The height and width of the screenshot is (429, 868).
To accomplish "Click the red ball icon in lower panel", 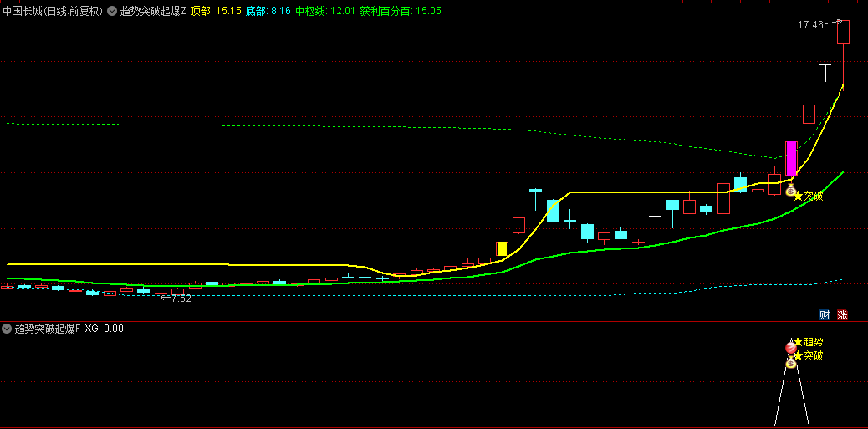I will tap(791, 348).
